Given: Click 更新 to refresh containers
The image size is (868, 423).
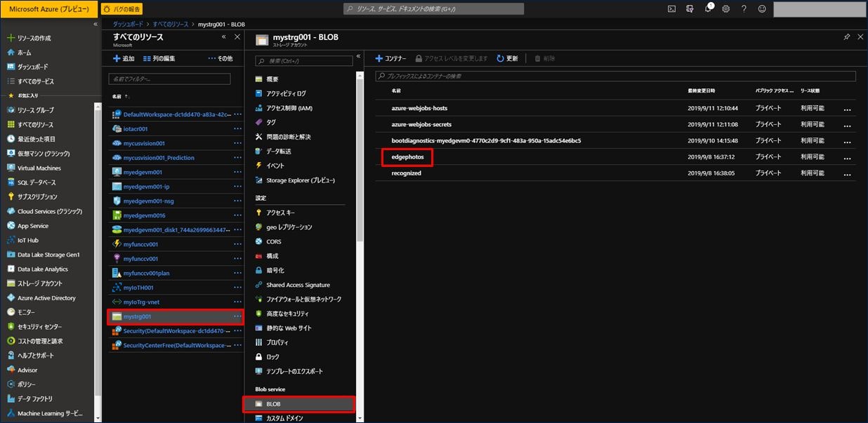Looking at the screenshot, I should coord(507,58).
